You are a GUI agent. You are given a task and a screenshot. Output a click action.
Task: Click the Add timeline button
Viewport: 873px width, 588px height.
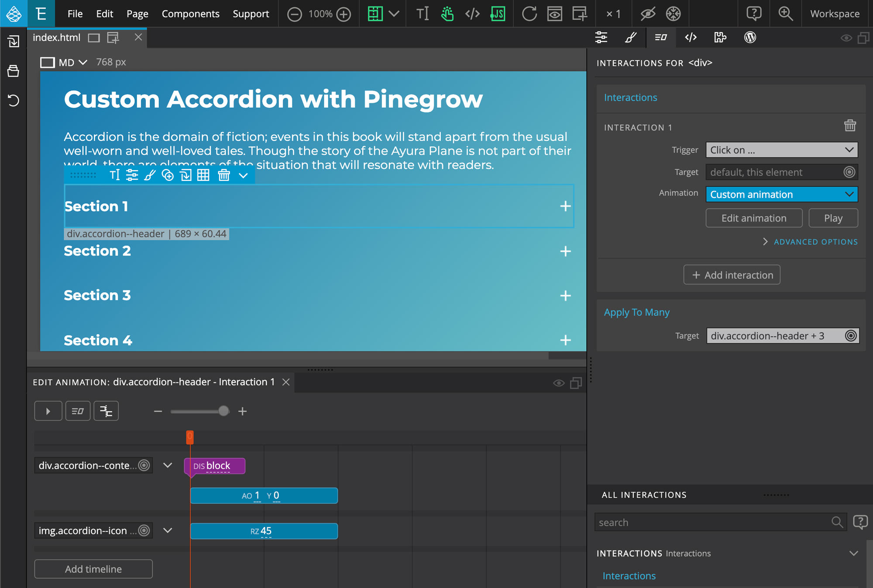click(93, 569)
